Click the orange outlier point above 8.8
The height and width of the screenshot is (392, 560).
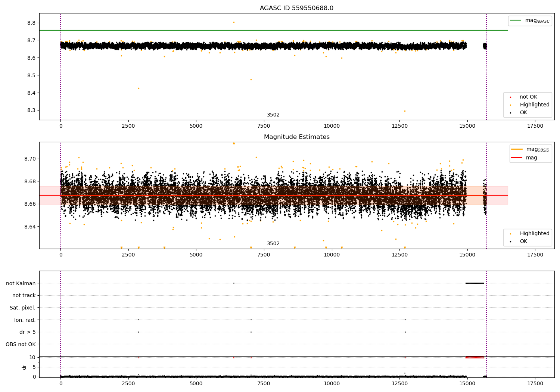click(x=234, y=22)
